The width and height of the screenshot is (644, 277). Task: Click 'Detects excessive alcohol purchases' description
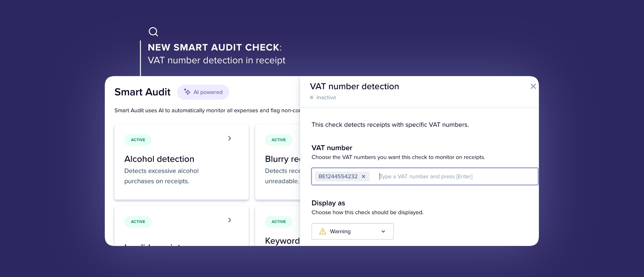point(161,176)
